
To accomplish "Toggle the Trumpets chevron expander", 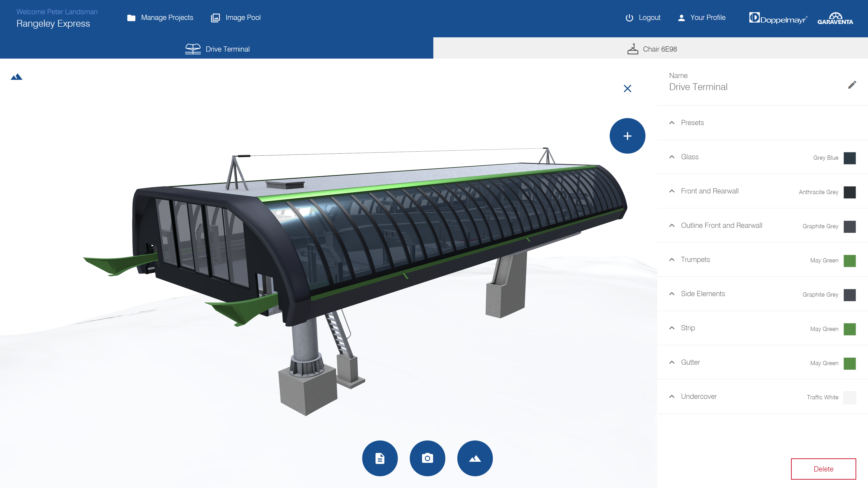I will click(672, 260).
